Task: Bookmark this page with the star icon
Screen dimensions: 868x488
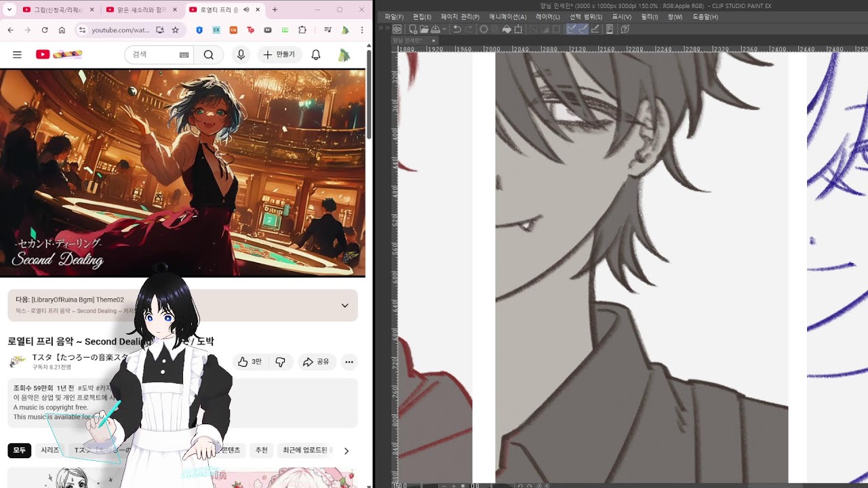Action: coord(176,30)
